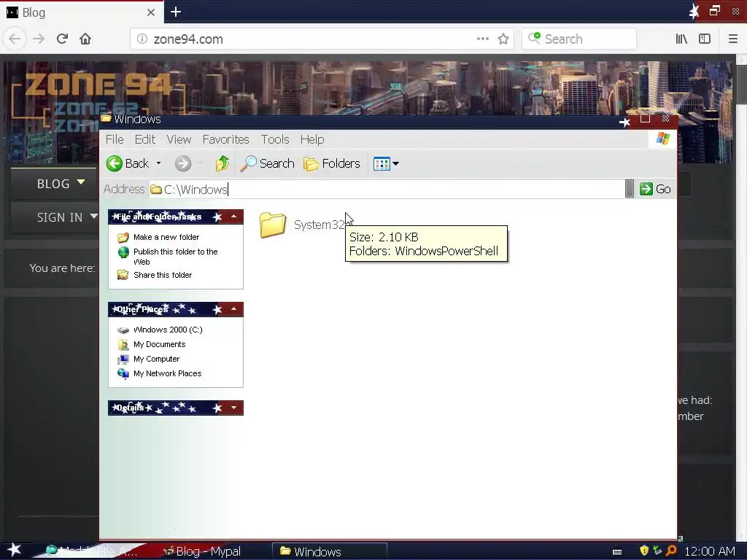
Task: Click the Make a new folder icon
Action: tap(123, 237)
